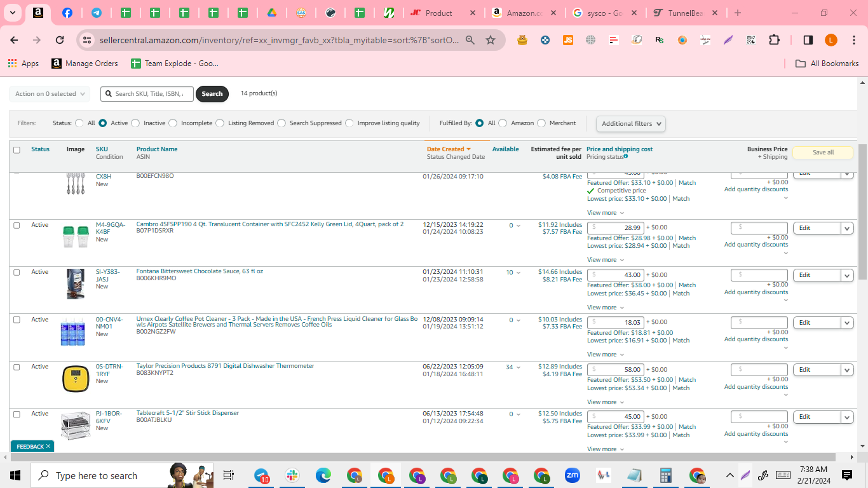Click the Save all button
The image size is (868, 488).
point(823,152)
